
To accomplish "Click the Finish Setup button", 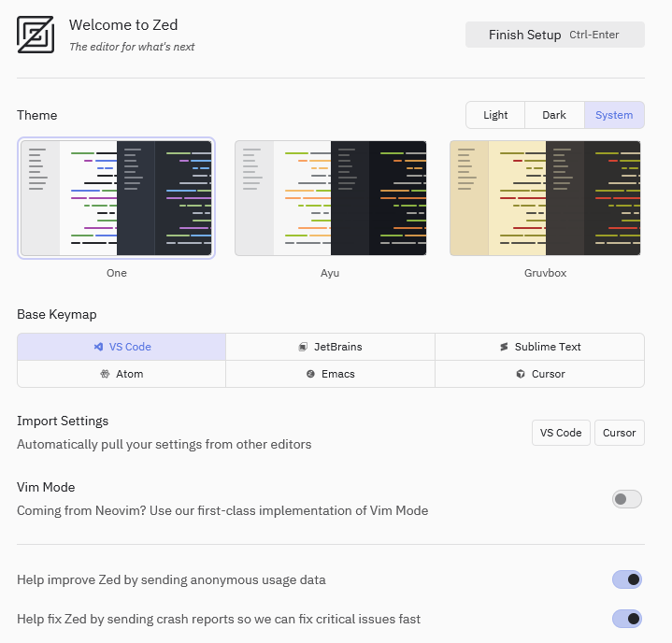I will 554,35.
